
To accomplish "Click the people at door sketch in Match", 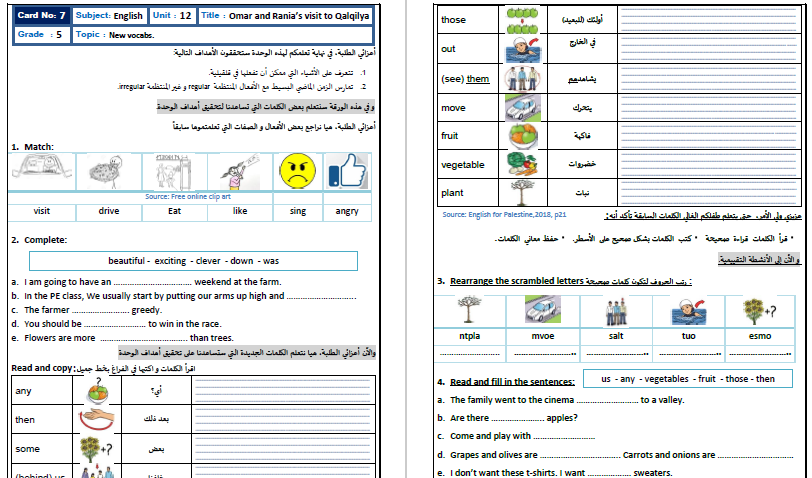I will pos(174,172).
